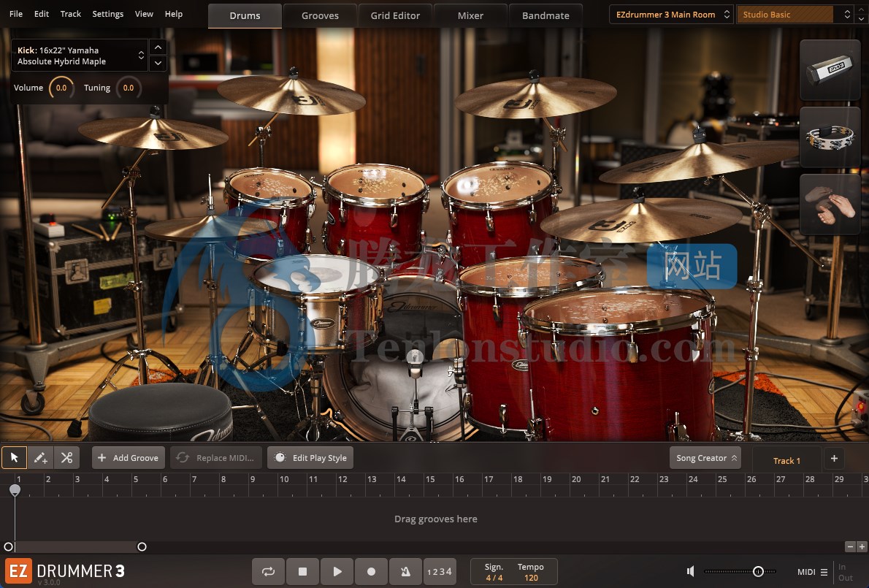Open the File menu

pyautogui.click(x=16, y=14)
